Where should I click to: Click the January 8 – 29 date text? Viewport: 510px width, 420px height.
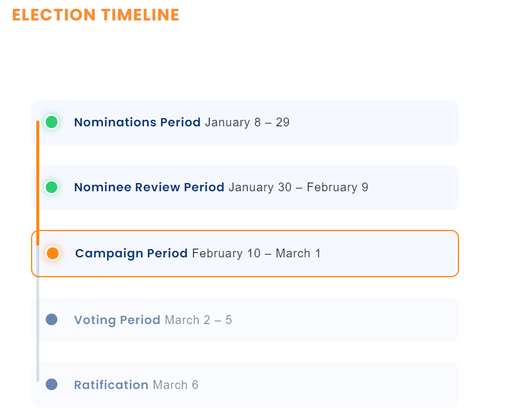click(x=247, y=122)
